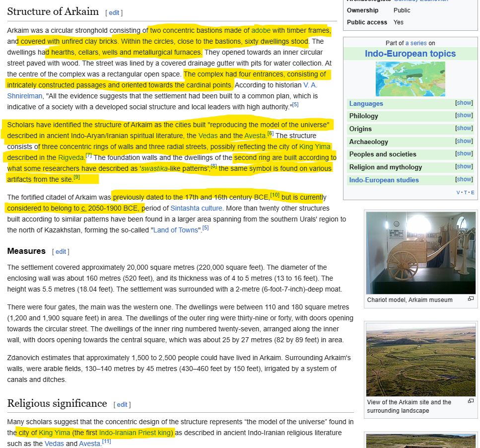This screenshot has height=448, width=480.
Task: Edit the sidebar template via E link
Action: (x=473, y=193)
